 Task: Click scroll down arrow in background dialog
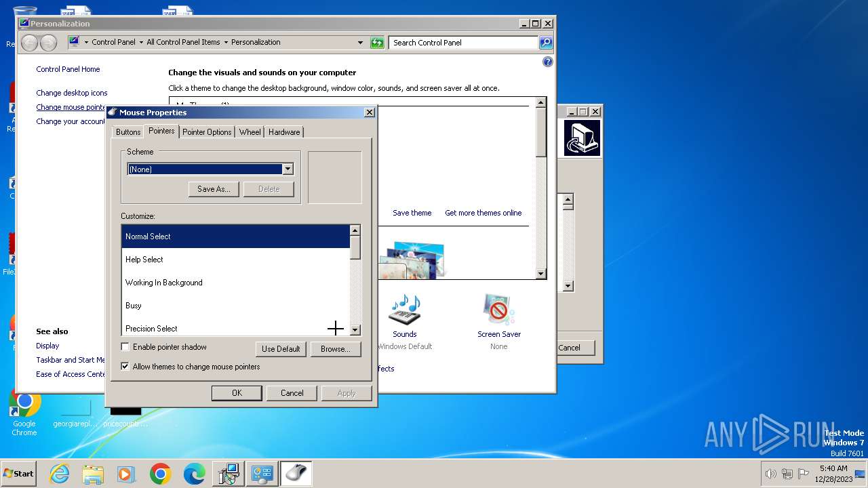[568, 286]
